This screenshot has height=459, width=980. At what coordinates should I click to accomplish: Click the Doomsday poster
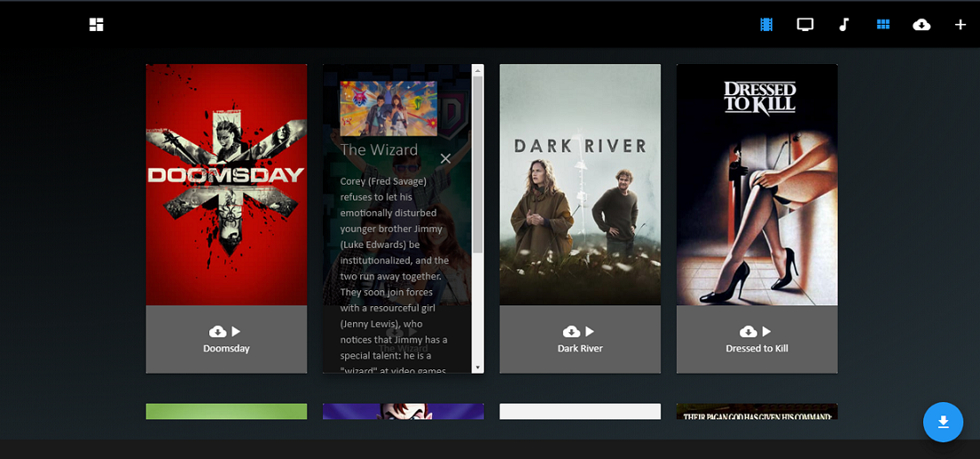226,185
